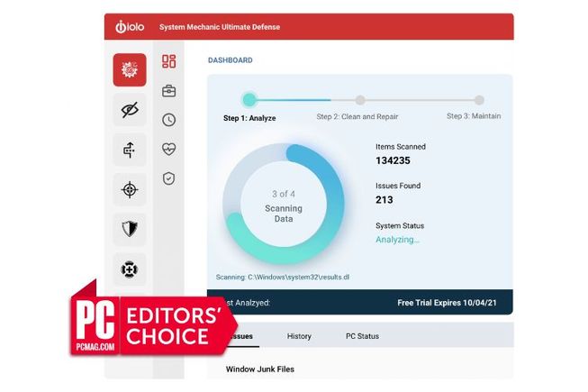The image size is (588, 392).
Task: Select the Issues tab
Action: (243, 336)
